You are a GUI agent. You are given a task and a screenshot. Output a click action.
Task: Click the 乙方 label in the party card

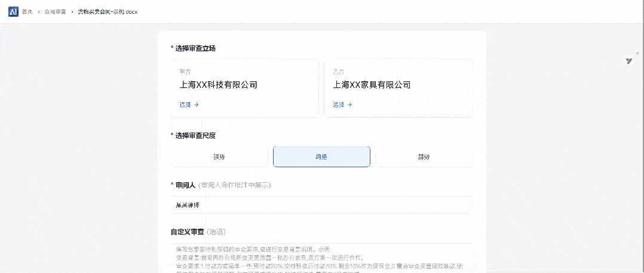click(x=339, y=72)
